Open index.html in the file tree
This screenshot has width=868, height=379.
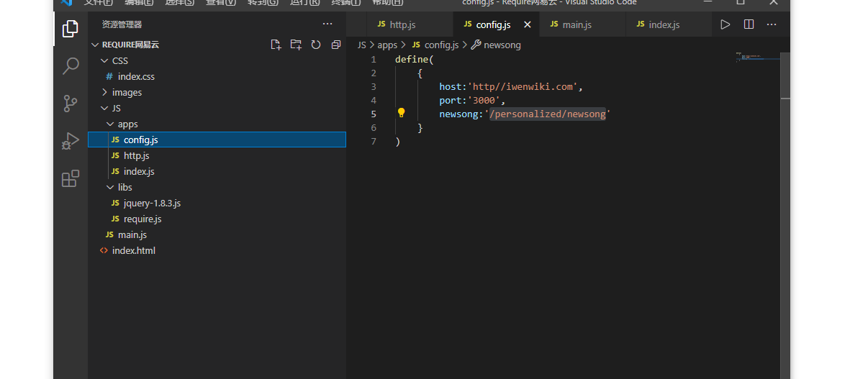(217, 250)
